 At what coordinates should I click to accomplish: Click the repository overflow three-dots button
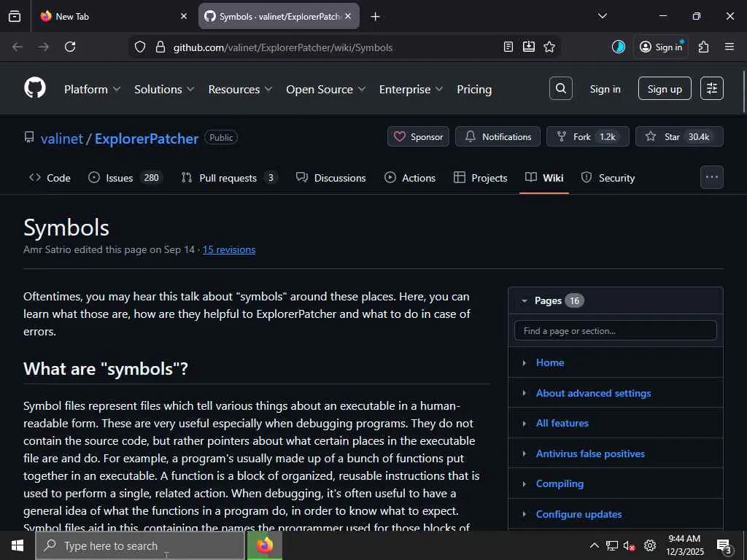pos(712,177)
